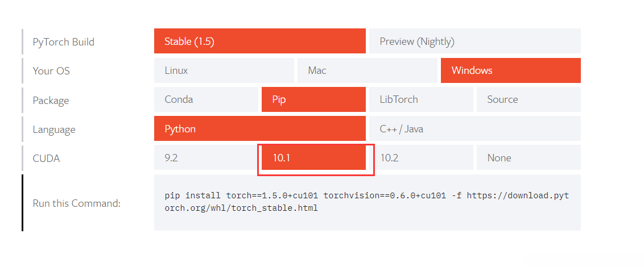Viewport: 644px width, 271px height.
Task: Select the Windows OS option
Action: click(x=510, y=70)
